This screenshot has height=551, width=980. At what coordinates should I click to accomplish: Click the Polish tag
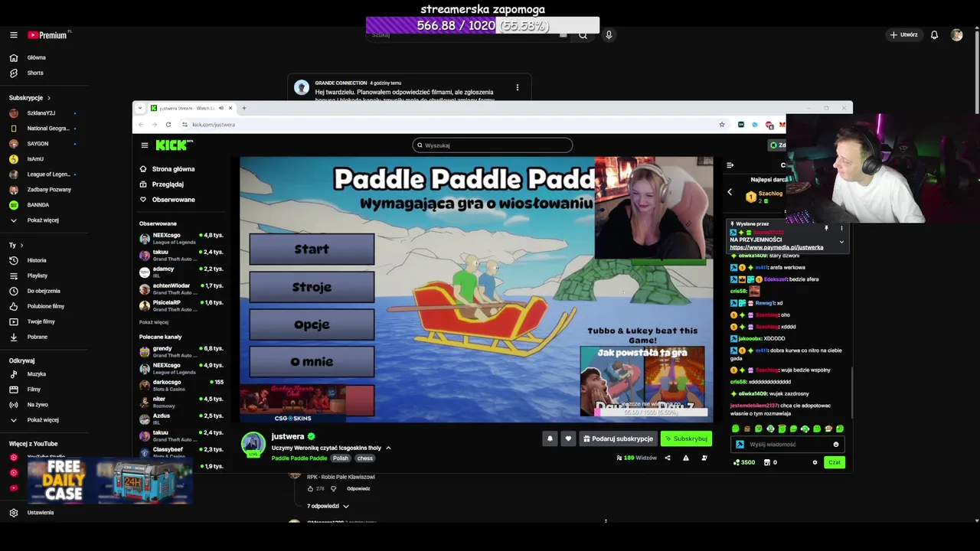(341, 458)
